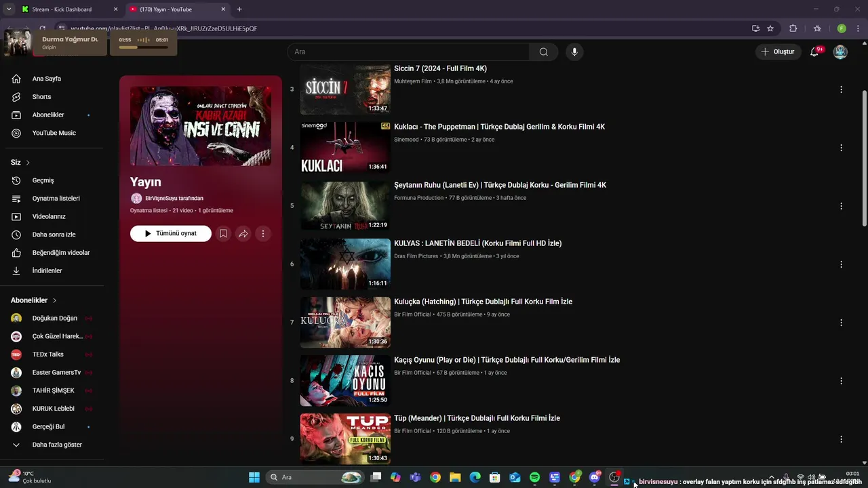Open BirVişneSuyu tarafından channel link
This screenshot has width=868, height=488.
(x=174, y=199)
